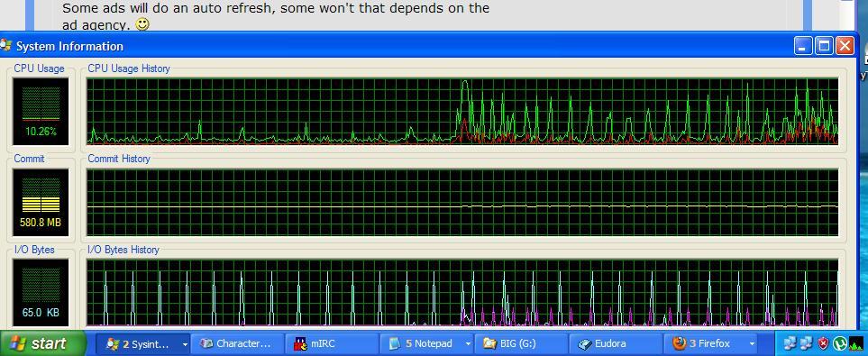The width and height of the screenshot is (868, 356).
Task: Expand the Sysinternals group dropdown arrow
Action: (x=185, y=344)
